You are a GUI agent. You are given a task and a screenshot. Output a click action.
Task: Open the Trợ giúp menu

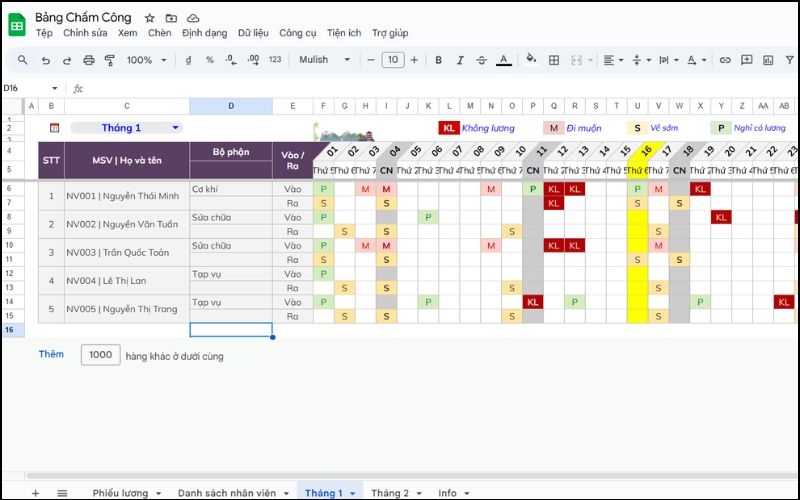tap(390, 33)
